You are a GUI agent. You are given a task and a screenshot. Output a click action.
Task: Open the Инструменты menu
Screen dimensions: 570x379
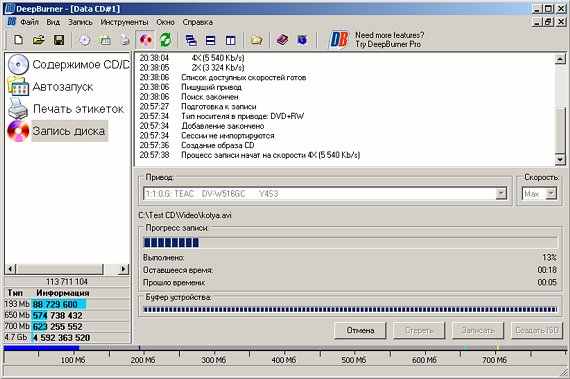click(x=124, y=22)
